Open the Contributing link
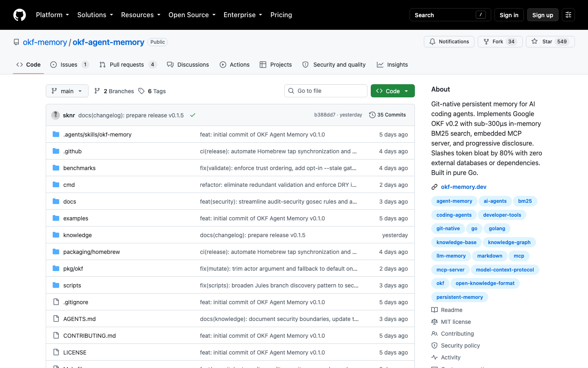Image resolution: width=588 pixels, height=368 pixels. [452, 334]
